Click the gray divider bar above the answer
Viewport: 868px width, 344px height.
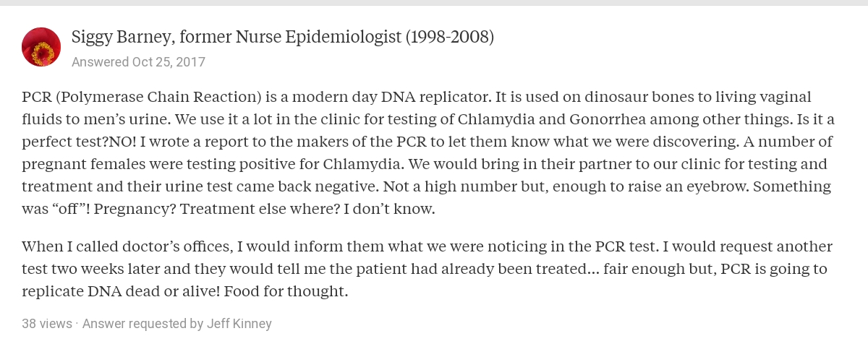click(434, 3)
